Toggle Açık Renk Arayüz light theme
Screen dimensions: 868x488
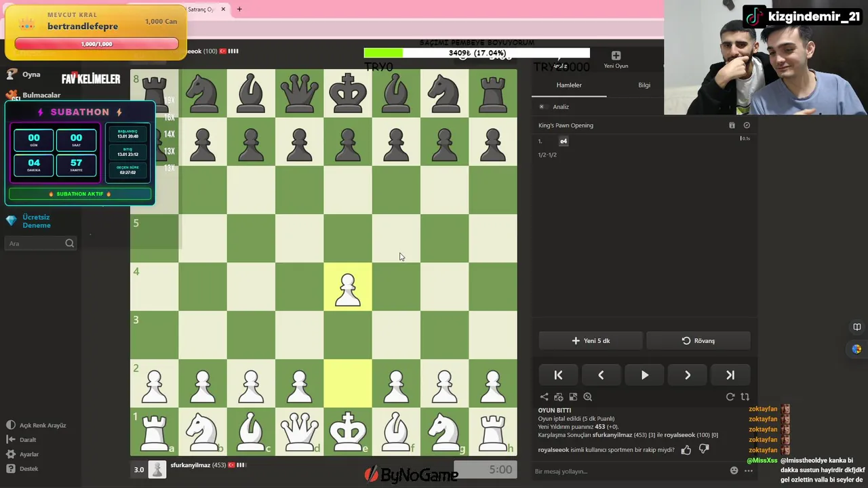(36, 425)
